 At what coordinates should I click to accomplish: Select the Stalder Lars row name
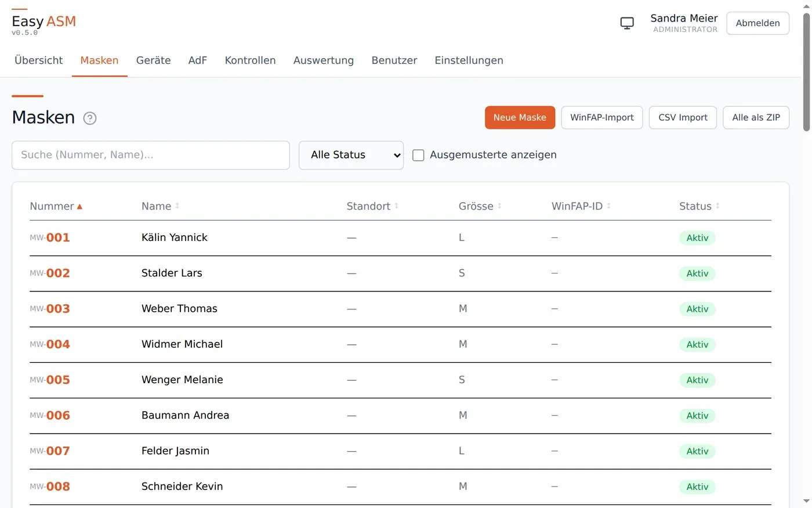[x=172, y=273]
